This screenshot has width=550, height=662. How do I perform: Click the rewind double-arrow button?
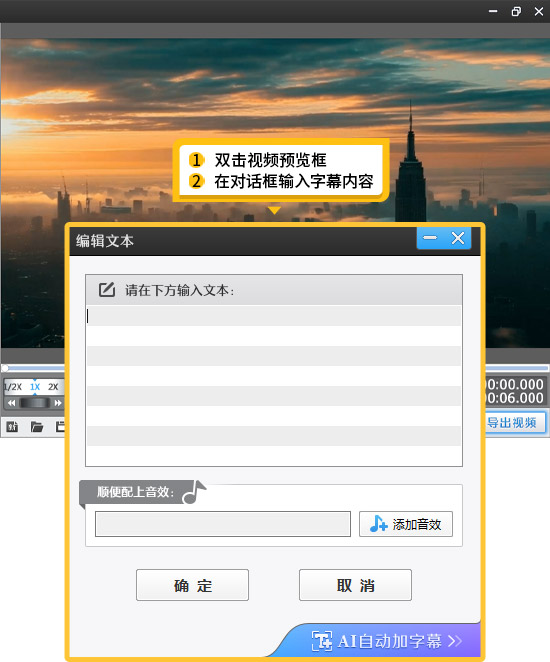point(11,403)
